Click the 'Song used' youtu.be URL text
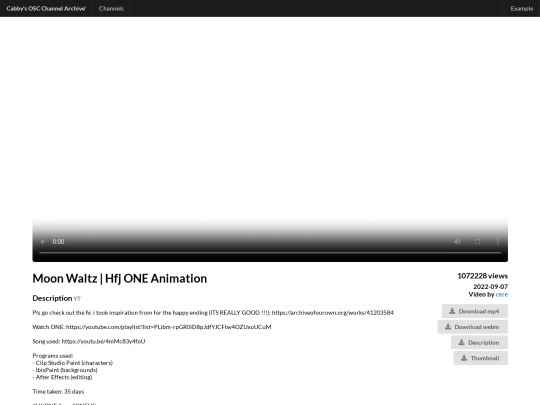The height and width of the screenshot is (405, 540). point(103,341)
